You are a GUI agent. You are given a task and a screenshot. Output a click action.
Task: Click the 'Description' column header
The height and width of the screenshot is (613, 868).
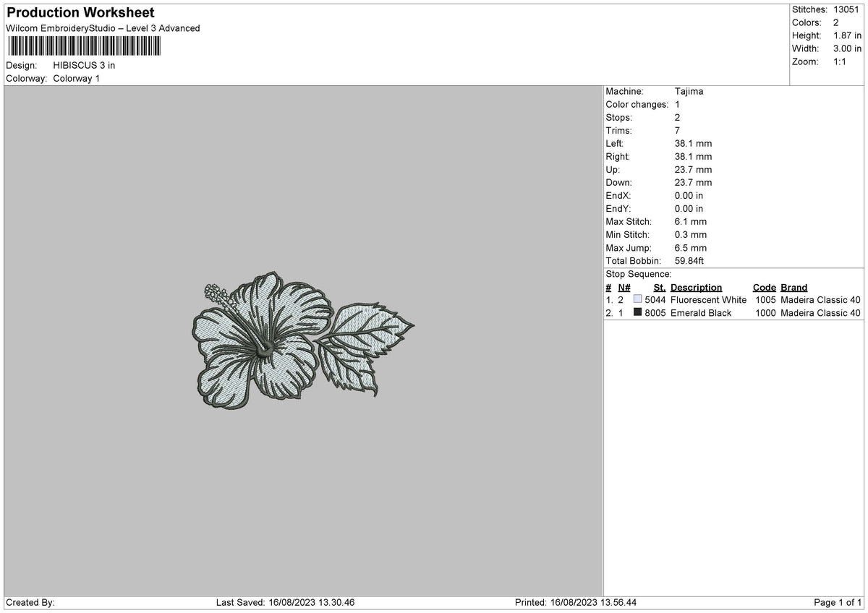point(696,287)
